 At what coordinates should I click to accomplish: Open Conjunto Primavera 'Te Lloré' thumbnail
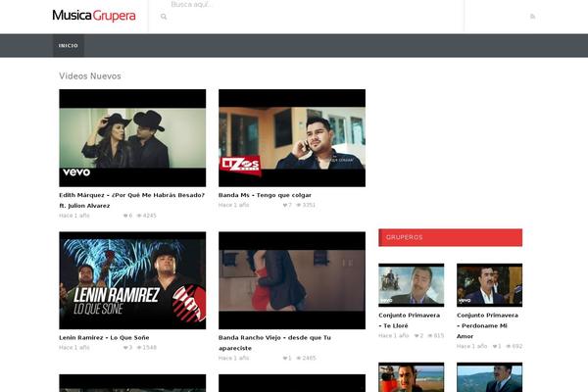(x=411, y=285)
